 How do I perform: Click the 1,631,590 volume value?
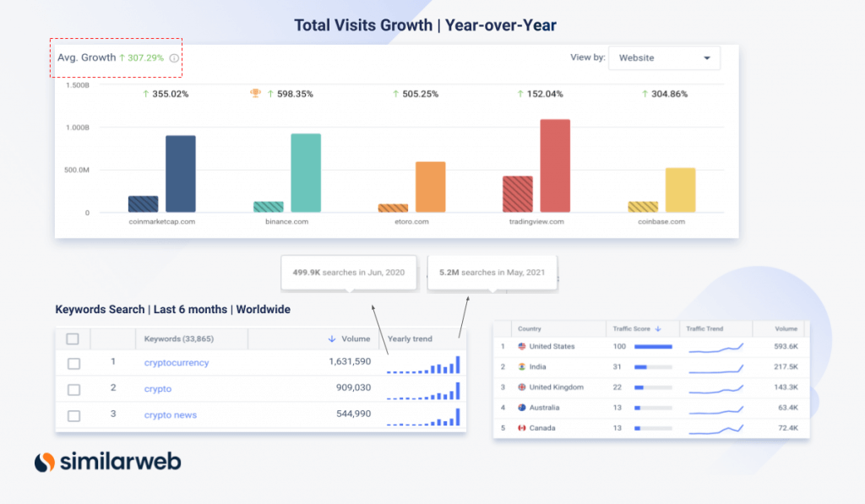click(x=350, y=361)
